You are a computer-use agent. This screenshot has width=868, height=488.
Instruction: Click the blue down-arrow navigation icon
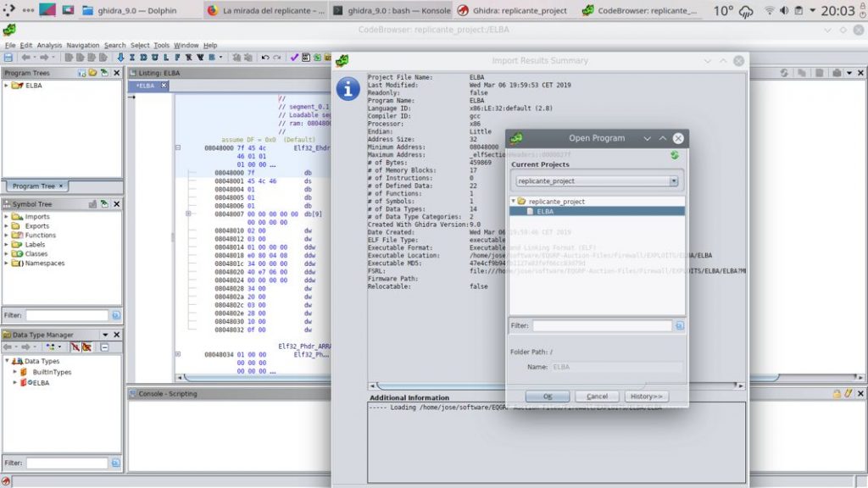pyautogui.click(x=120, y=58)
